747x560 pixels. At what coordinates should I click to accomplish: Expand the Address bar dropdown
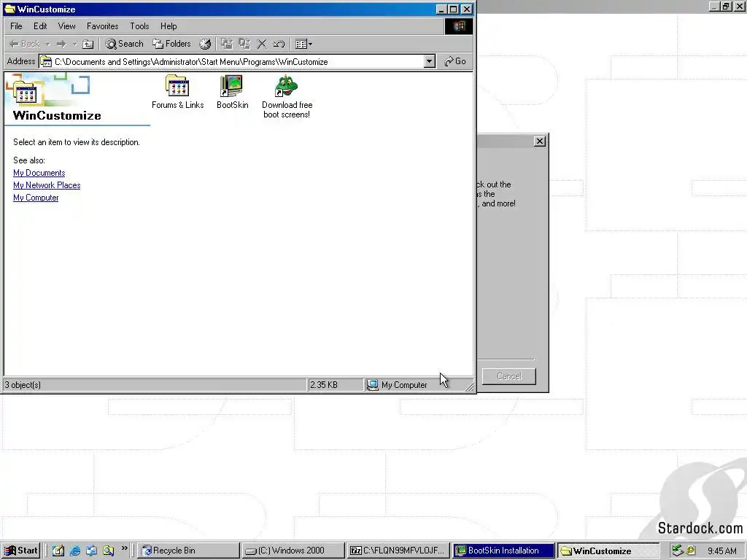point(429,61)
